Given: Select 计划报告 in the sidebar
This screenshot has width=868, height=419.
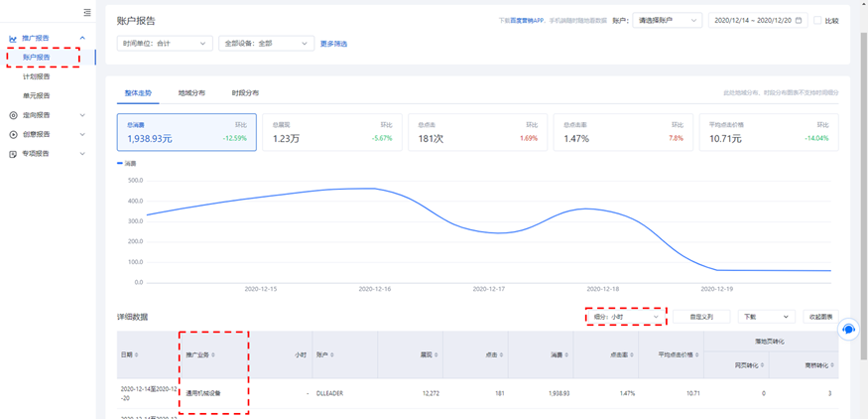Looking at the screenshot, I should 37,76.
